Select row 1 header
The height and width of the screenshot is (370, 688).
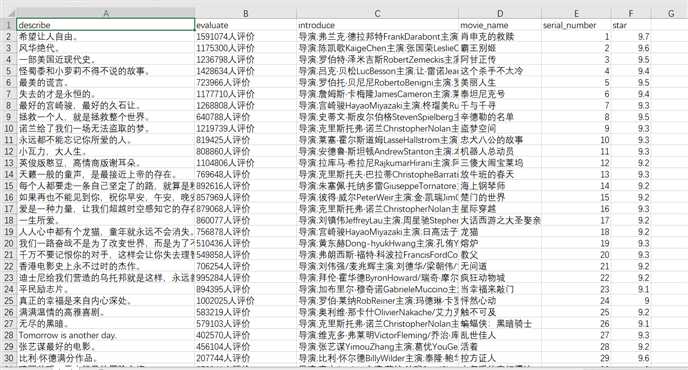pyautogui.click(x=8, y=25)
